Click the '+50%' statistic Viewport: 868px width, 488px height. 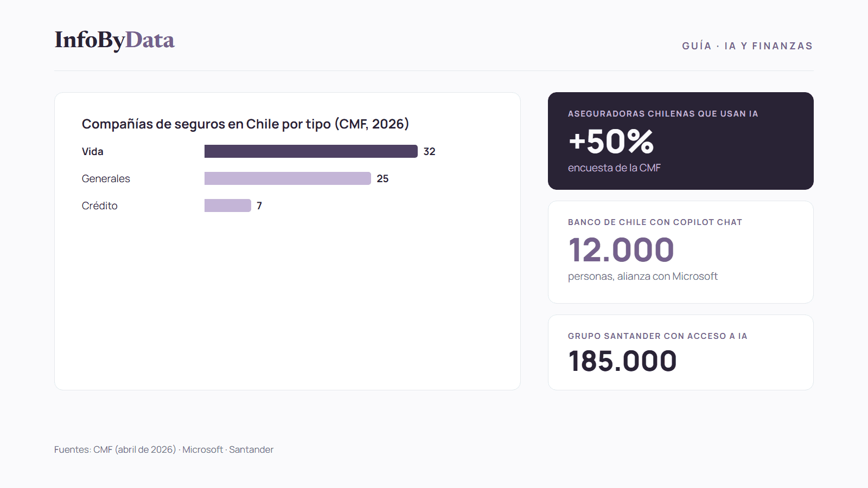[611, 142]
